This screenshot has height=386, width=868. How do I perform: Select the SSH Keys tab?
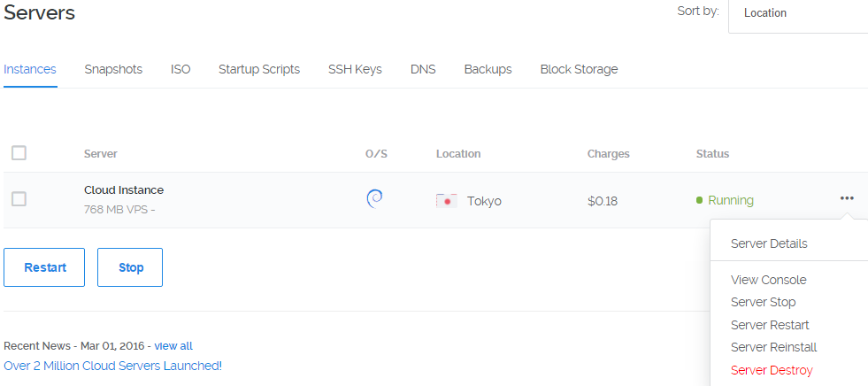tap(355, 69)
